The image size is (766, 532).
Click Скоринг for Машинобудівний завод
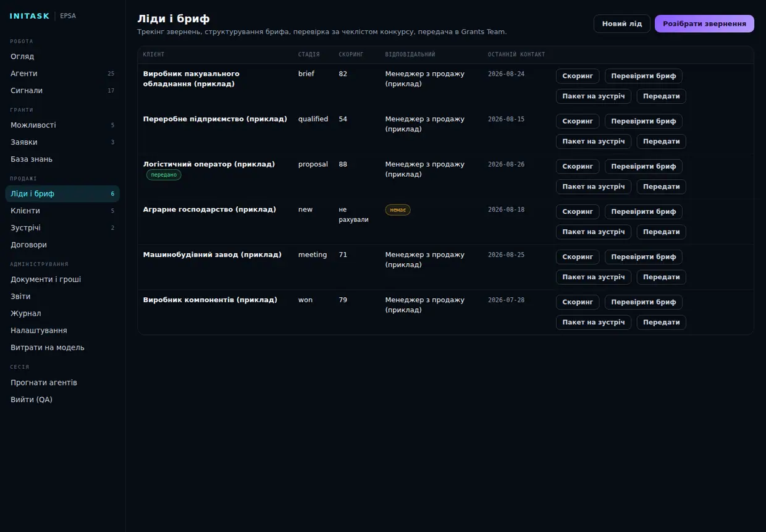click(x=578, y=256)
